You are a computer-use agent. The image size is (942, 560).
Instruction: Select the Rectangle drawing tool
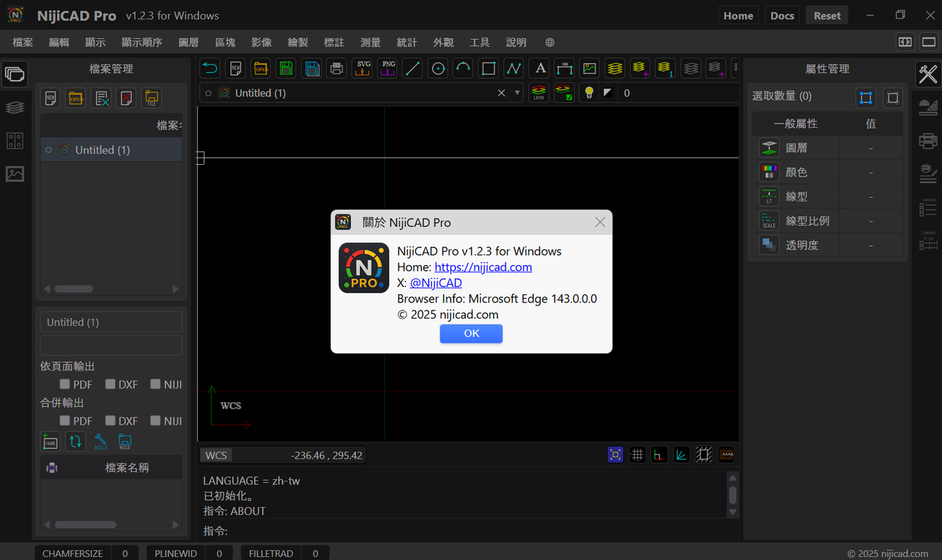(488, 68)
